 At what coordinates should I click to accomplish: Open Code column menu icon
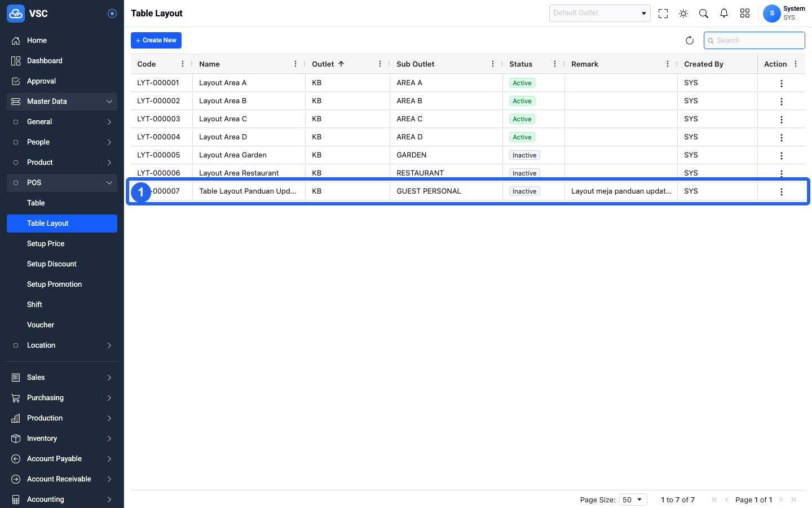click(183, 64)
